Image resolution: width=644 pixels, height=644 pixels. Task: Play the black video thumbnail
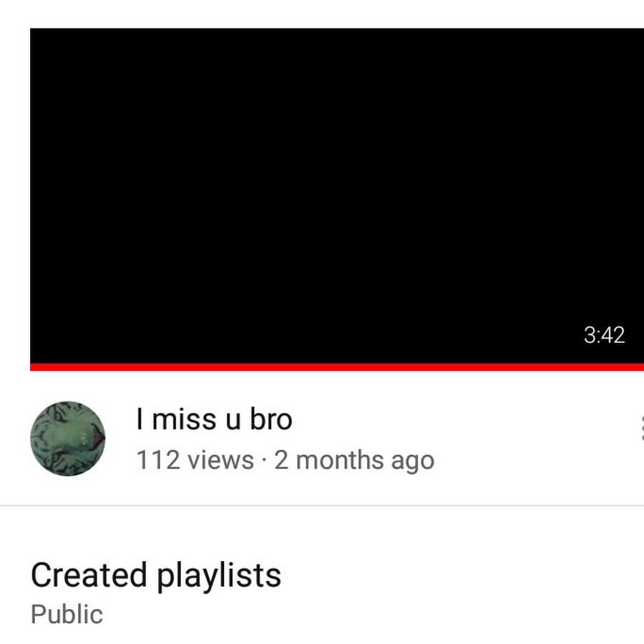[337, 196]
